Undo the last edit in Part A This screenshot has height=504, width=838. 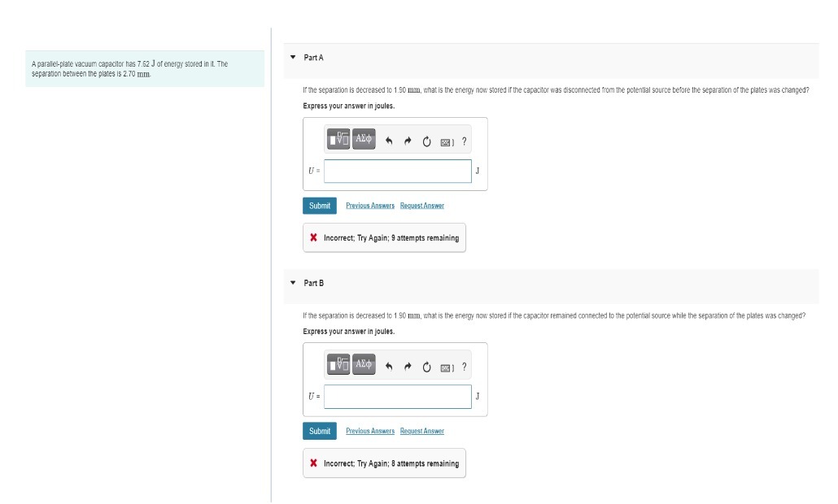[389, 141]
